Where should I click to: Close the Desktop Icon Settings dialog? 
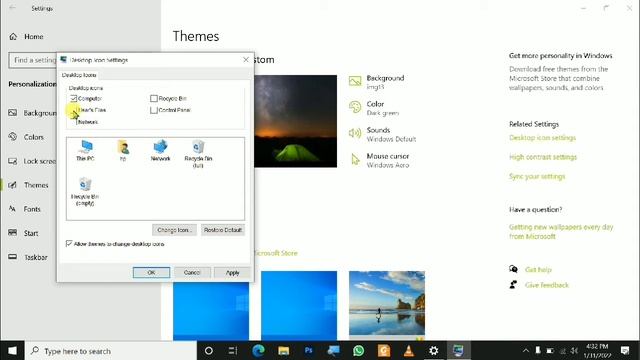[246, 60]
